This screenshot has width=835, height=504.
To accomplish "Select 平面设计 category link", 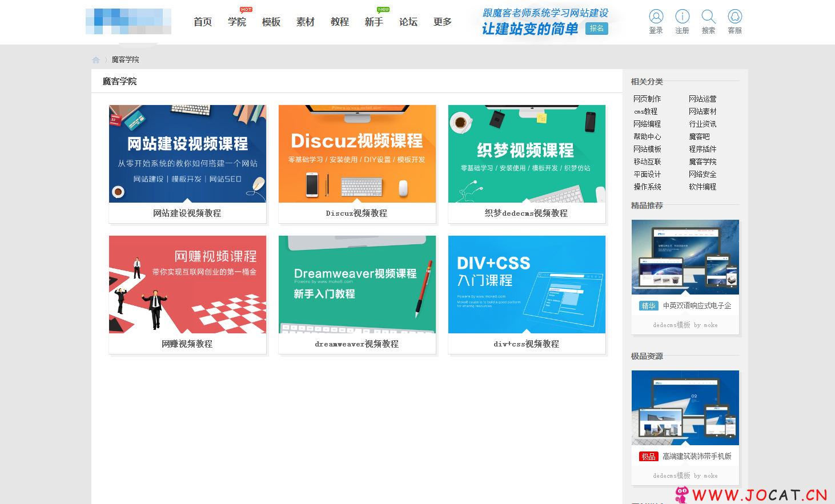I will point(647,174).
